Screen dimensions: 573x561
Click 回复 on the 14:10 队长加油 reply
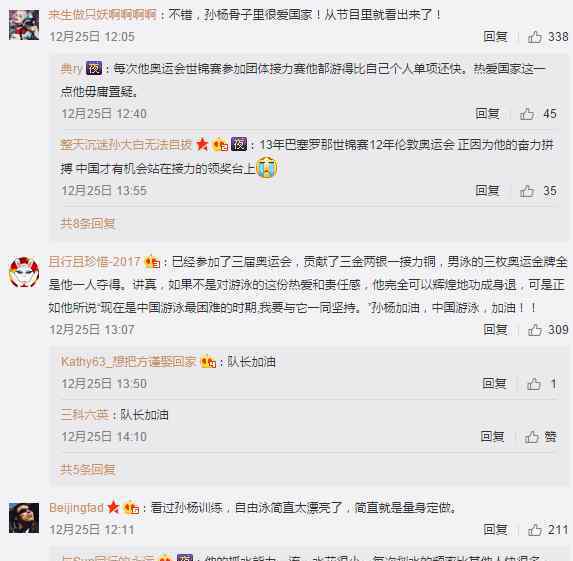click(492, 437)
